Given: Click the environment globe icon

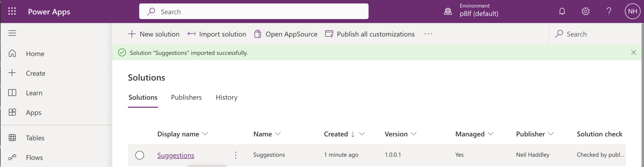Looking at the screenshot, I should 448,12.
